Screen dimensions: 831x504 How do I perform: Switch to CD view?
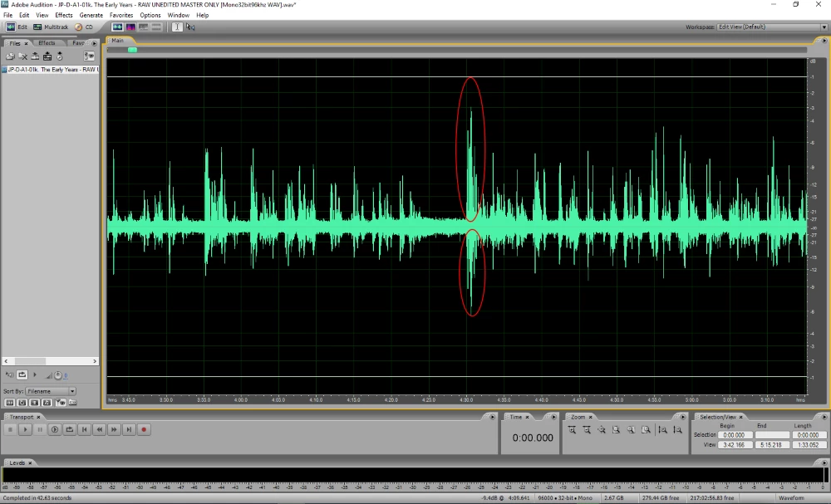click(84, 27)
